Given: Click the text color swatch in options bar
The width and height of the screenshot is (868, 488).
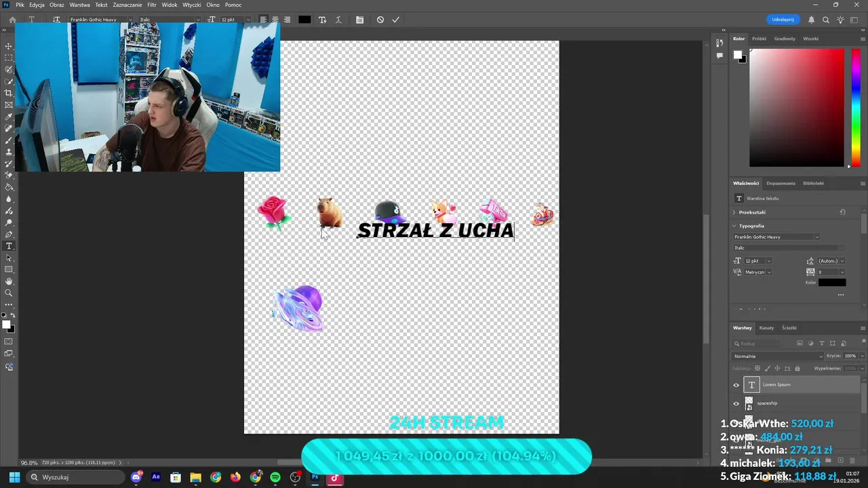Looking at the screenshot, I should 304,20.
